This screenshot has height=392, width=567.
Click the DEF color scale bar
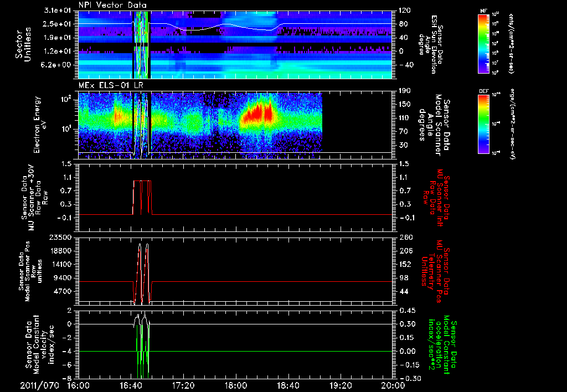click(x=484, y=124)
